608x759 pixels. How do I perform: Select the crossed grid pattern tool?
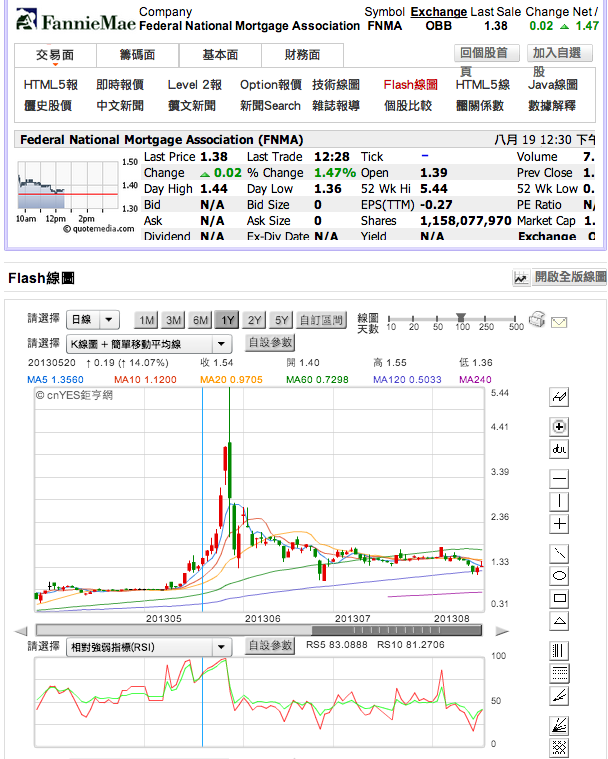click(x=559, y=748)
